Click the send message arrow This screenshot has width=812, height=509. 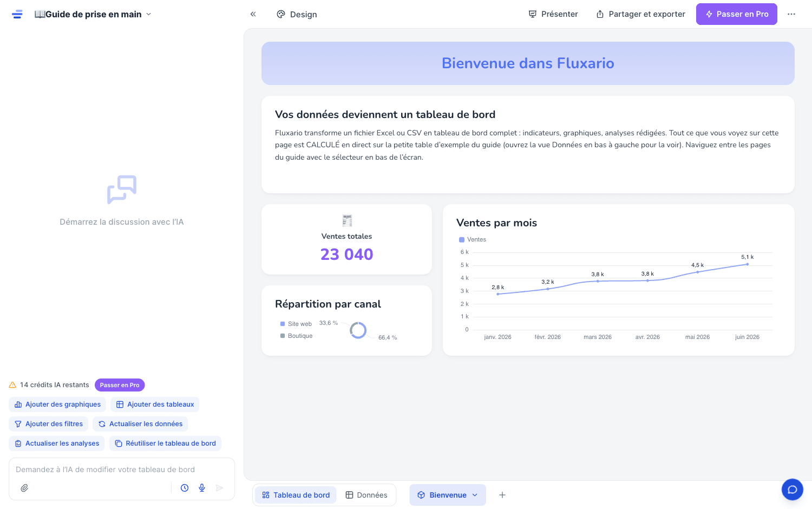[x=219, y=488]
